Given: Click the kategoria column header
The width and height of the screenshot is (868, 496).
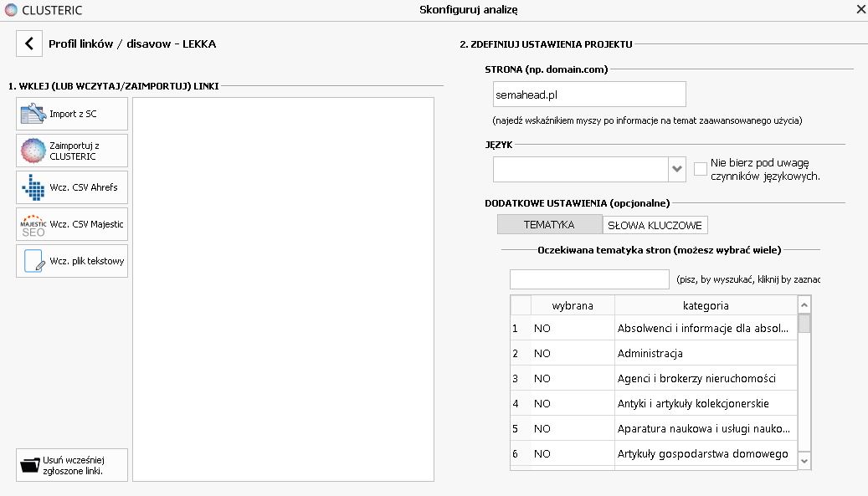Looking at the screenshot, I should tap(706, 305).
